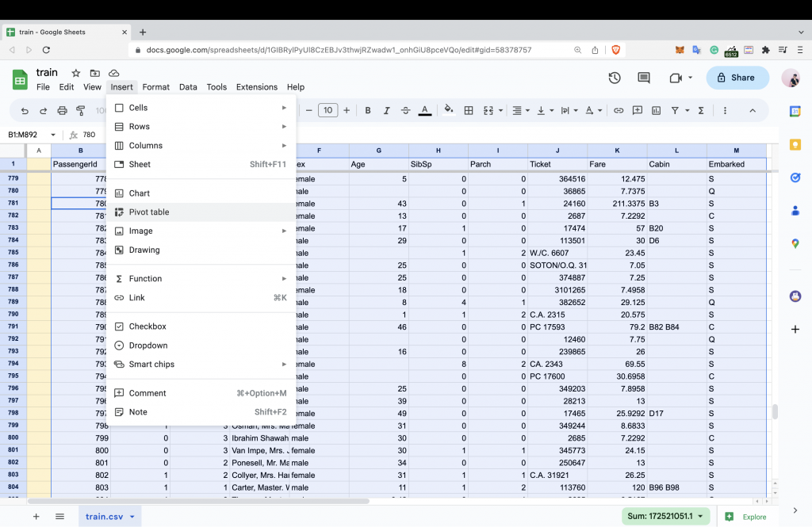Screen dimensions: 812x527
Task: Open the All sheets list icon
Action: [x=59, y=516]
